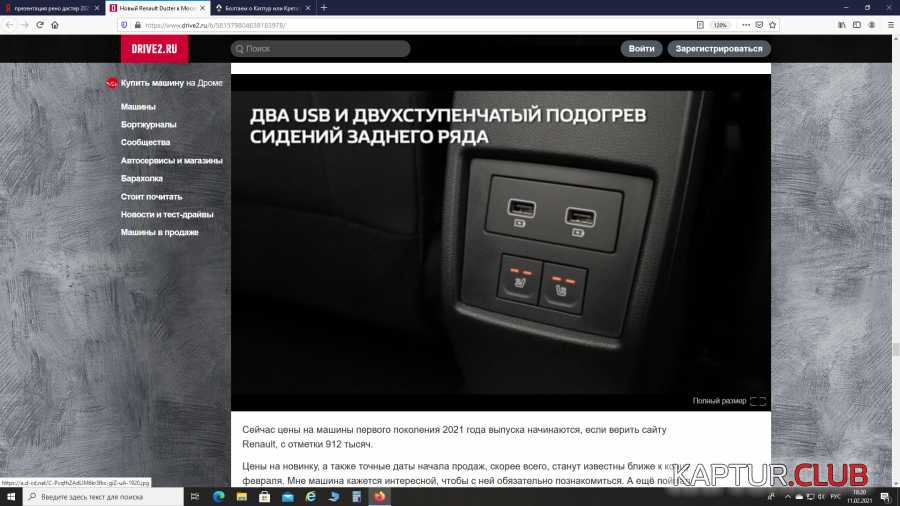
Task: Open Стоит почитать sidebar link
Action: (x=152, y=197)
